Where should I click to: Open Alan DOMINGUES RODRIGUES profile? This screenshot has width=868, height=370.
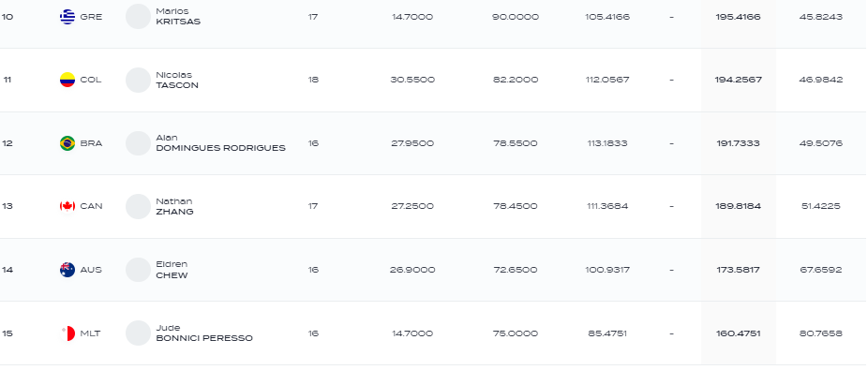point(221,143)
